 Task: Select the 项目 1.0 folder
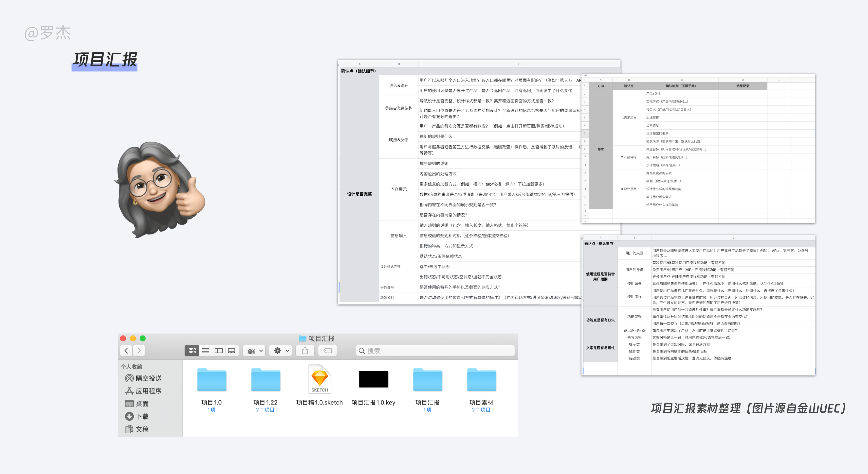(212, 380)
